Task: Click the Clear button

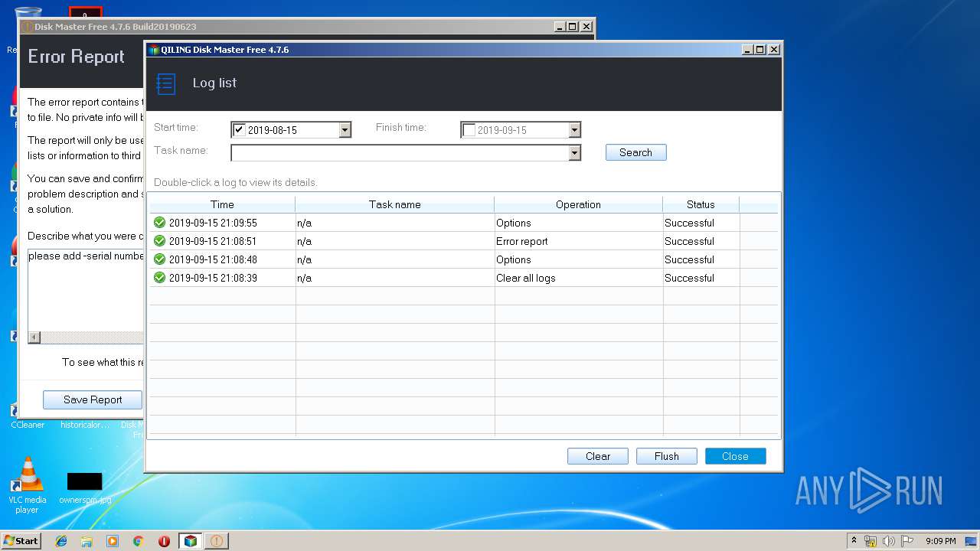Action: click(x=598, y=456)
